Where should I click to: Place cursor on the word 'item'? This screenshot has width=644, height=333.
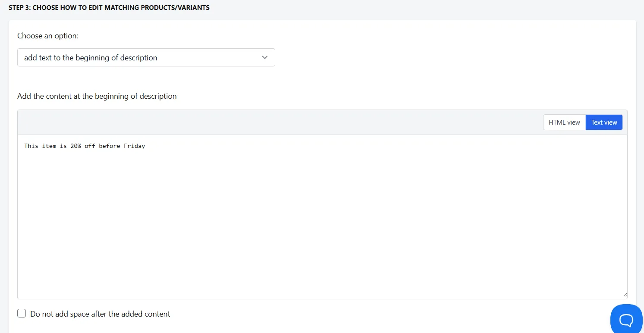pos(49,146)
